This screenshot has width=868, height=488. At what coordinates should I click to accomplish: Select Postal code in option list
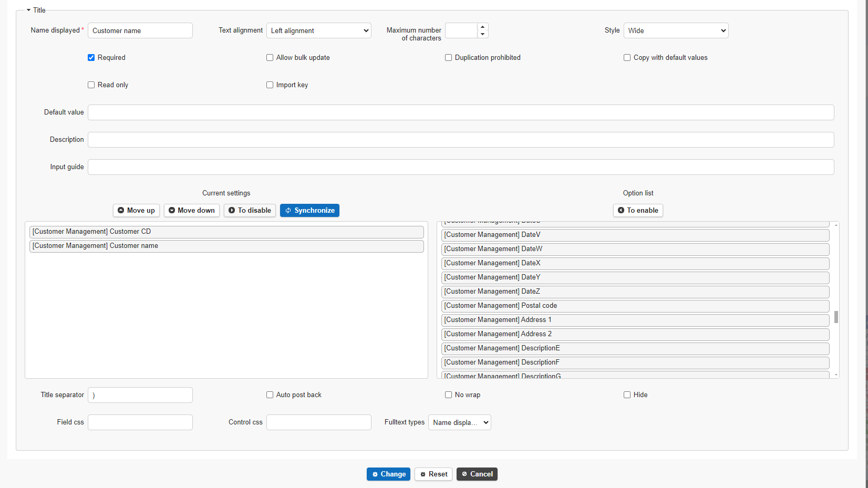tap(635, 306)
